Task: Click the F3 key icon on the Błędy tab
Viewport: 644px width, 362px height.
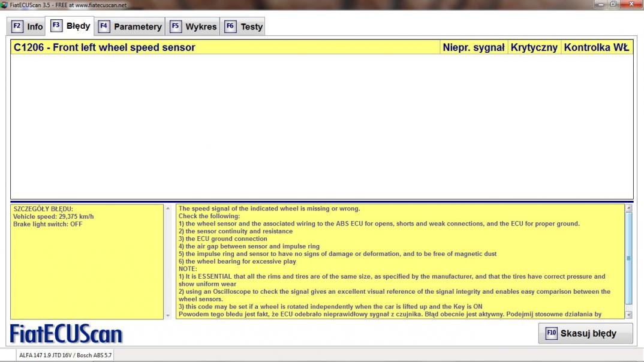Action: (x=56, y=25)
